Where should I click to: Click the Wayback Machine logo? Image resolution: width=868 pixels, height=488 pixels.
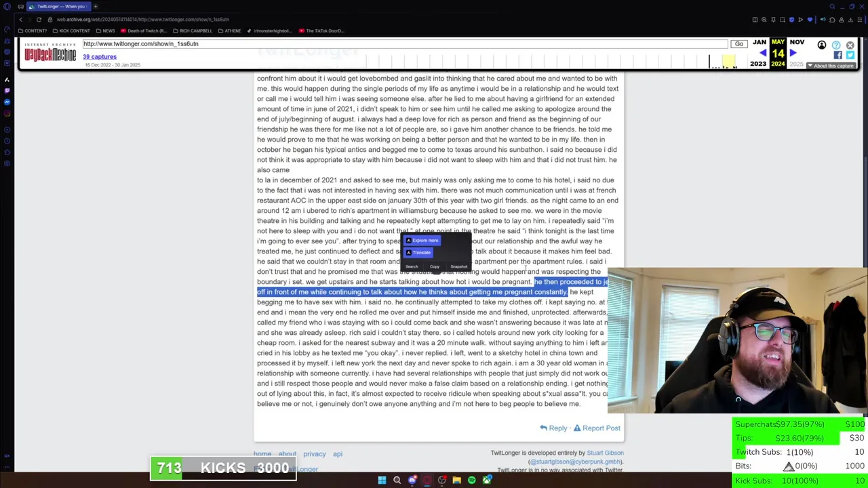(50, 52)
